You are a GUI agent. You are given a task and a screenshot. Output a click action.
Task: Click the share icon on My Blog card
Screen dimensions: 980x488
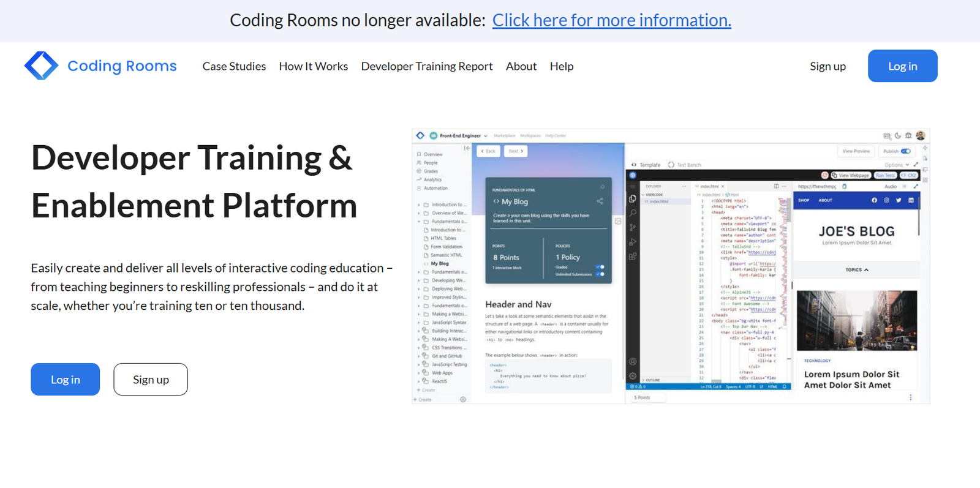tap(600, 201)
